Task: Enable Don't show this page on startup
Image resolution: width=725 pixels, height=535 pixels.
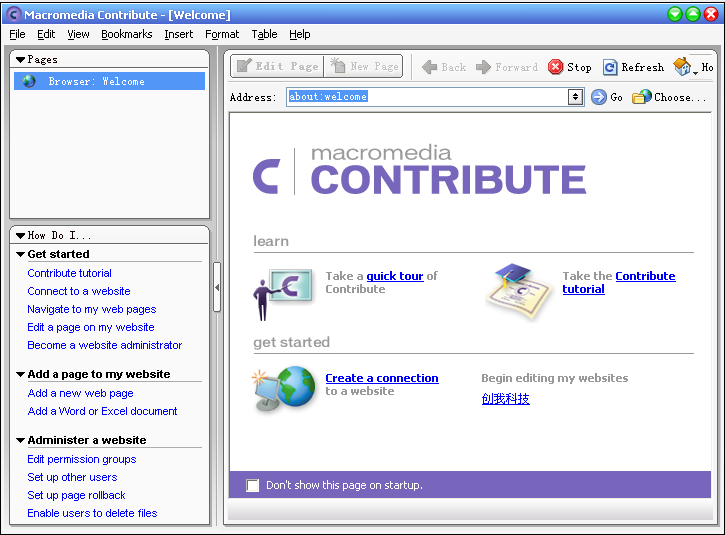Action: pos(252,485)
